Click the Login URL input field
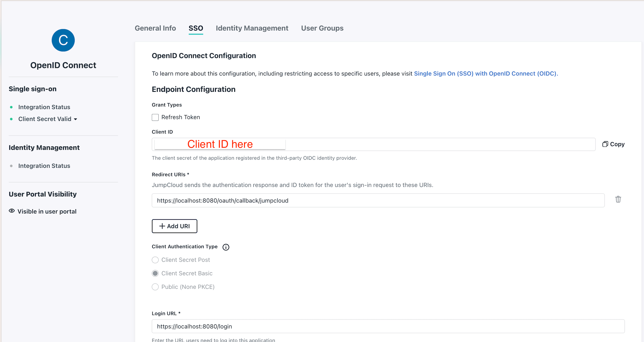The height and width of the screenshot is (342, 644). click(x=388, y=326)
